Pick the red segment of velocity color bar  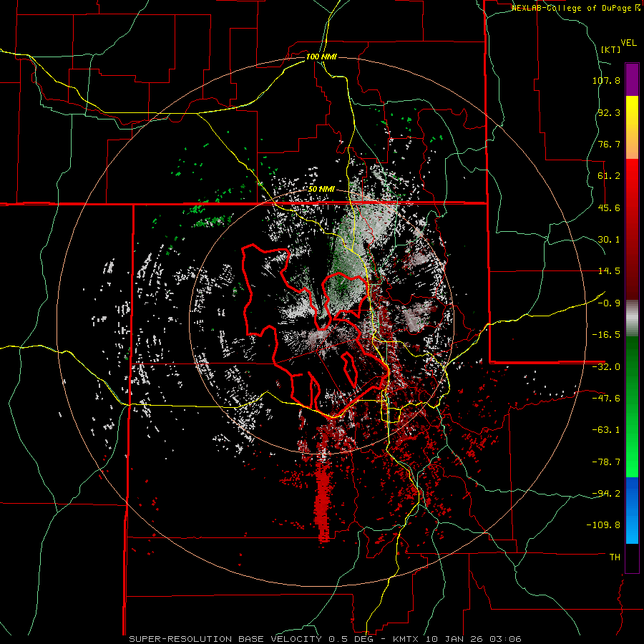coord(632,229)
